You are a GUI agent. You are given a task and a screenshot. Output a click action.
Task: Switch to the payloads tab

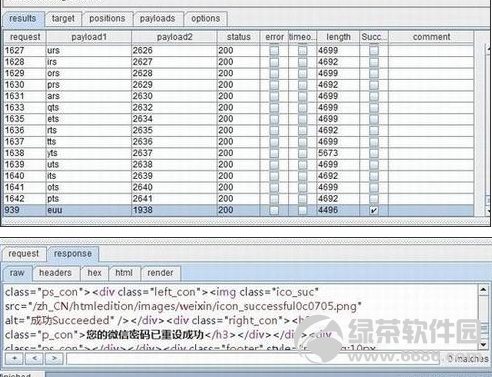click(x=157, y=18)
